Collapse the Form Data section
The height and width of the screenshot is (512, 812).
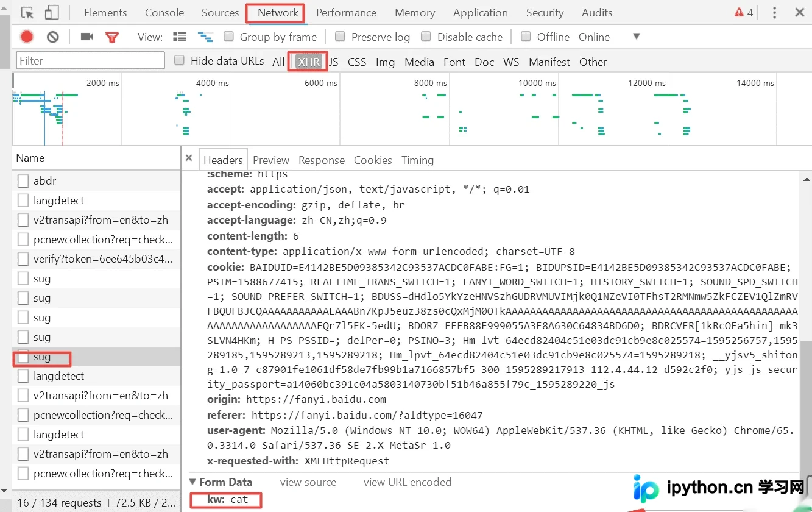193,482
